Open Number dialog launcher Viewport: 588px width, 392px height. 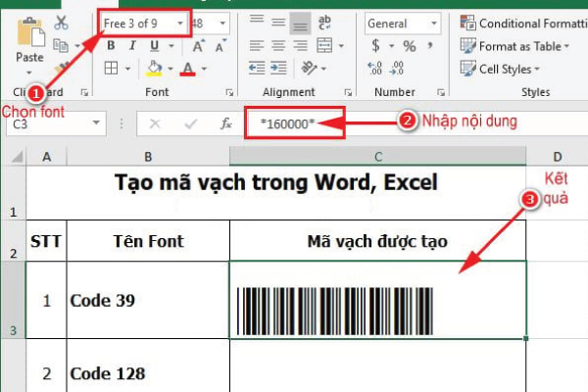pos(441,92)
